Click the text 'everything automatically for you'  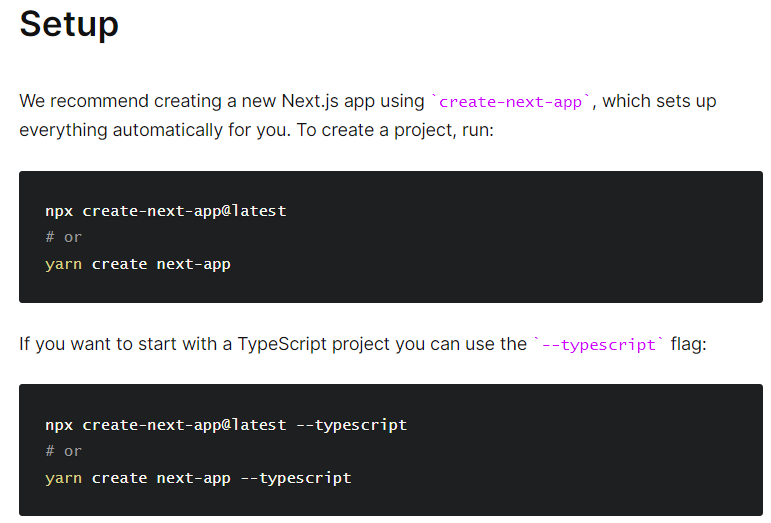[155, 130]
